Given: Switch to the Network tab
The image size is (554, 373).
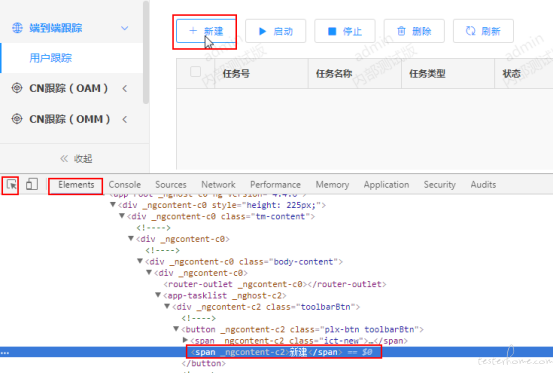Looking at the screenshot, I should (x=218, y=185).
